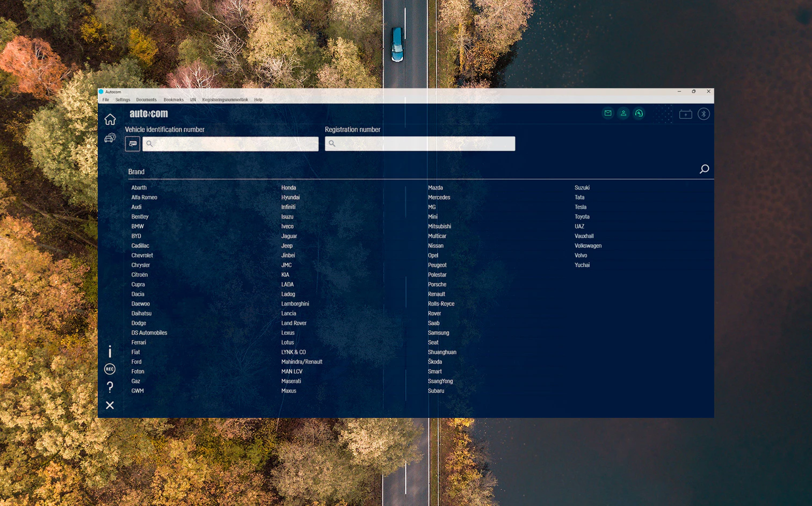Pick the Honda brand

pyautogui.click(x=288, y=188)
